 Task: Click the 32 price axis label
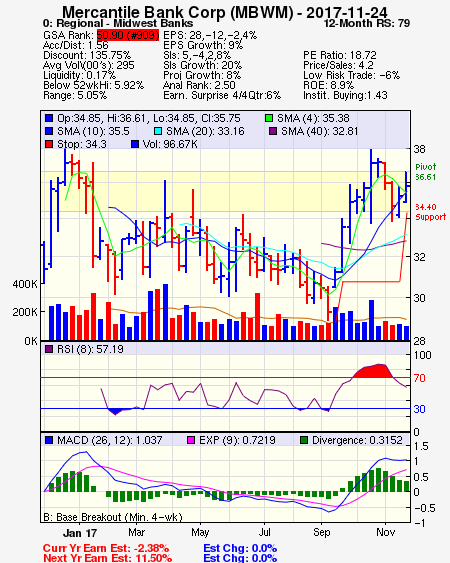click(419, 257)
